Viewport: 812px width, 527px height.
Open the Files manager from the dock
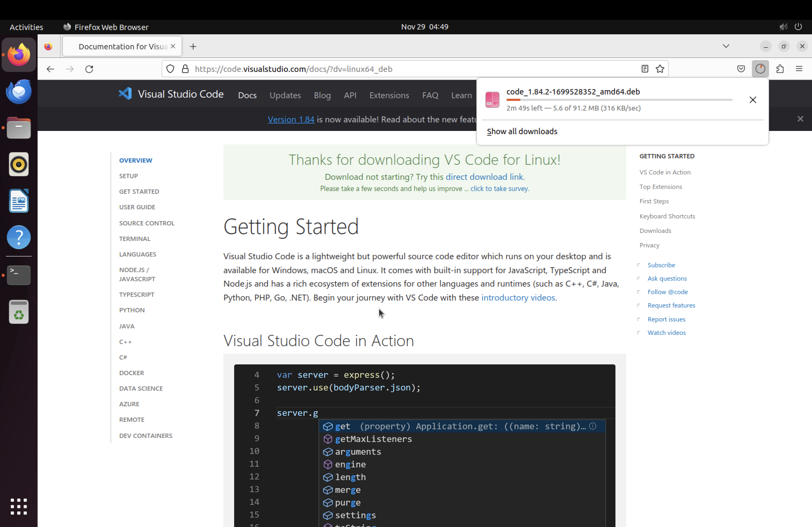click(x=19, y=128)
